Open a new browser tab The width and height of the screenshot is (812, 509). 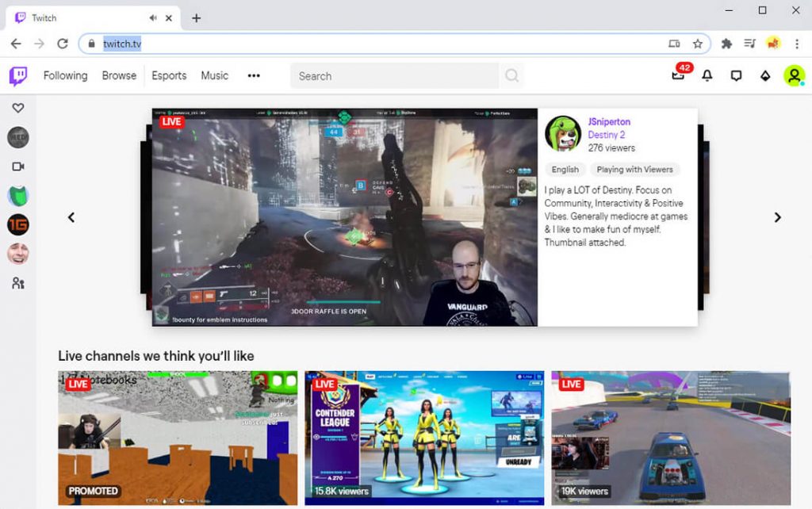(197, 18)
